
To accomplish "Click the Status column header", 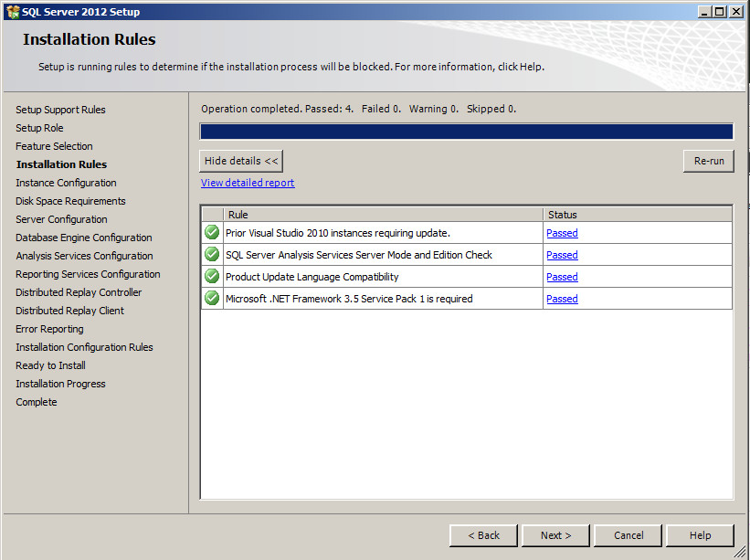I will [638, 215].
